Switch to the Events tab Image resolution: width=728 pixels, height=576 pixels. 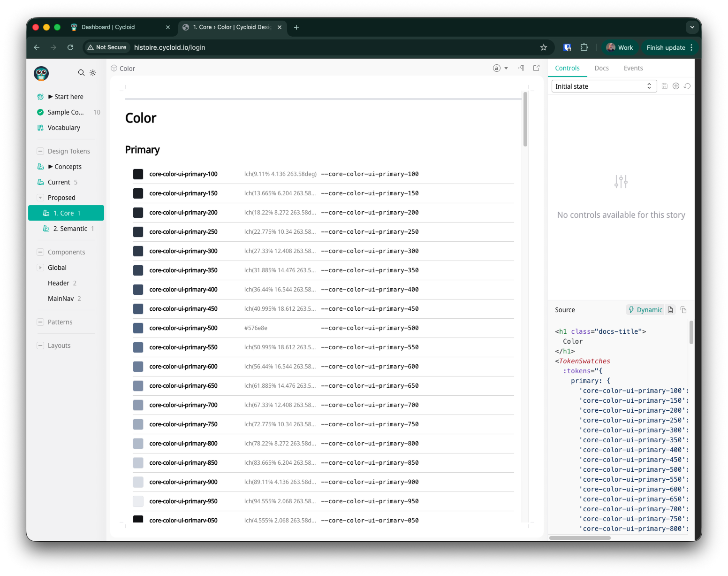tap(633, 68)
